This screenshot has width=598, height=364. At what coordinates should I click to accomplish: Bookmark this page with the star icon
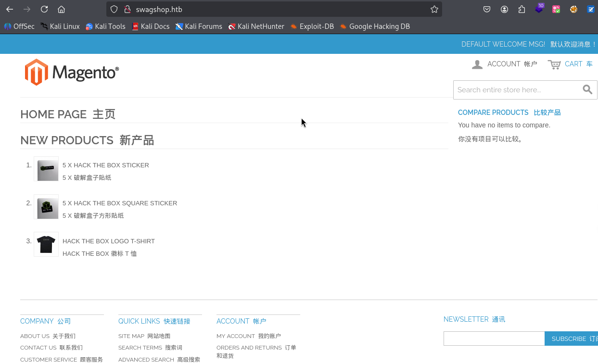(434, 9)
